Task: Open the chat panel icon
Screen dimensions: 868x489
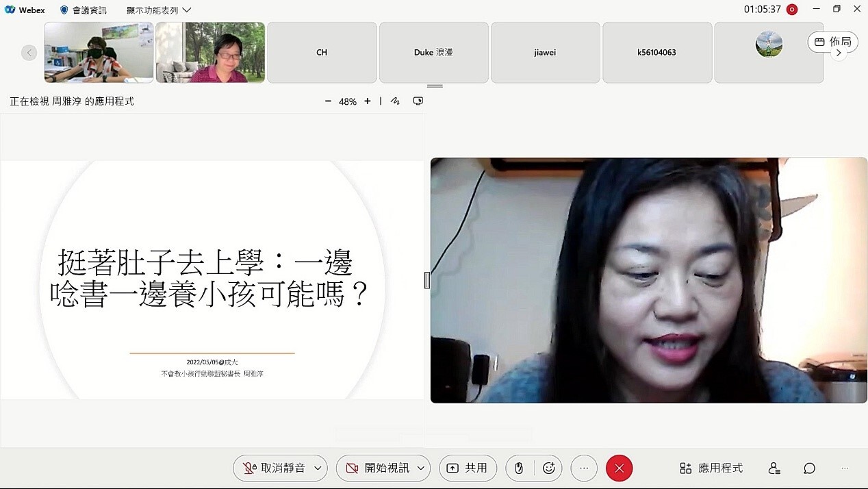Action: [x=810, y=468]
